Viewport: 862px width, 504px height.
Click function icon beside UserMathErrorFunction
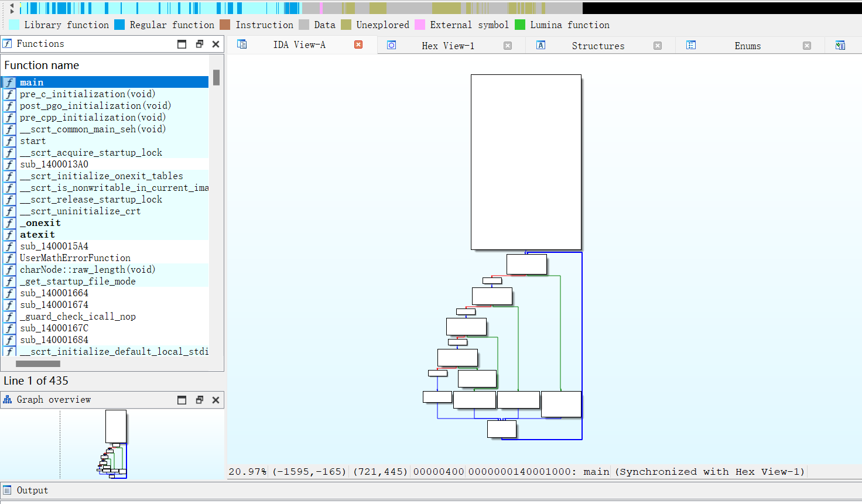click(x=10, y=258)
